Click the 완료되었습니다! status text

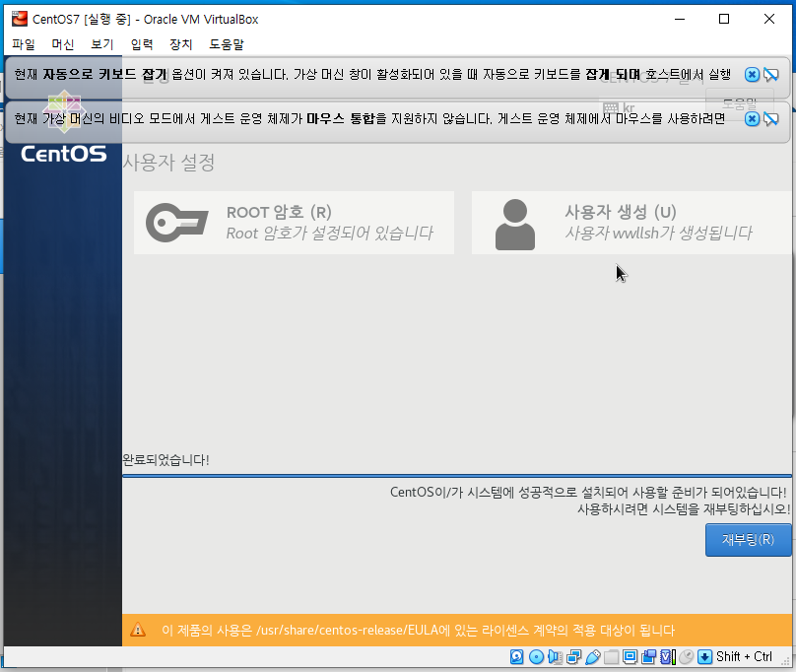(x=166, y=460)
